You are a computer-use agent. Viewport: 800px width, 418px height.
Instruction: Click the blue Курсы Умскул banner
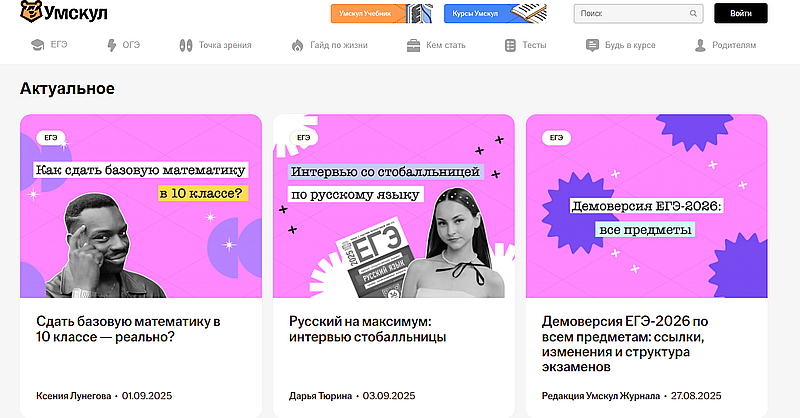click(x=495, y=13)
